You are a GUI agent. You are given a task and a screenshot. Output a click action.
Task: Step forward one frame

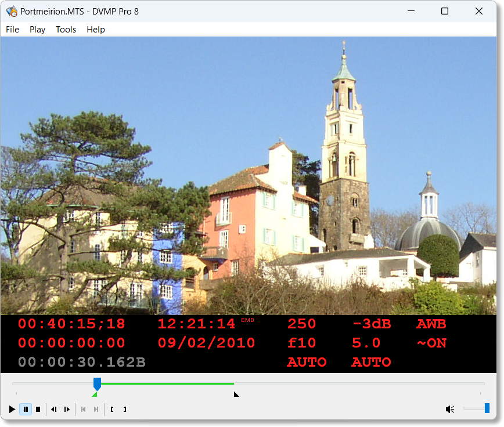(x=66, y=409)
